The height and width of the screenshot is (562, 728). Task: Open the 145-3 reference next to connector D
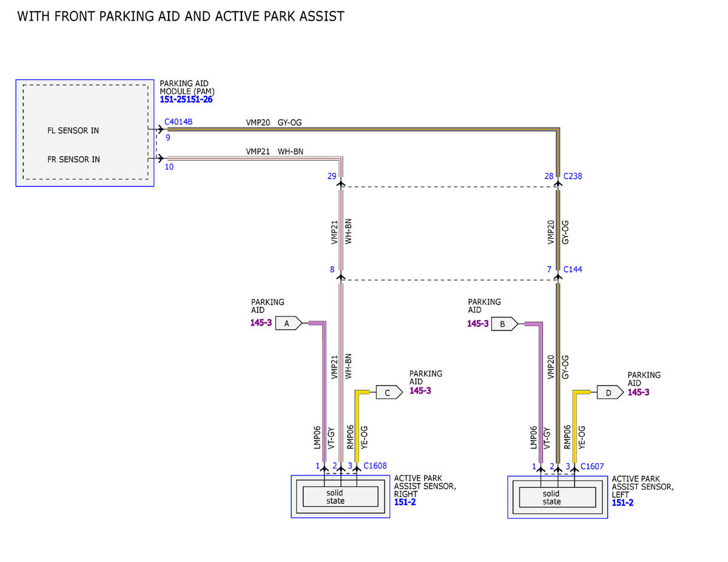(x=638, y=392)
